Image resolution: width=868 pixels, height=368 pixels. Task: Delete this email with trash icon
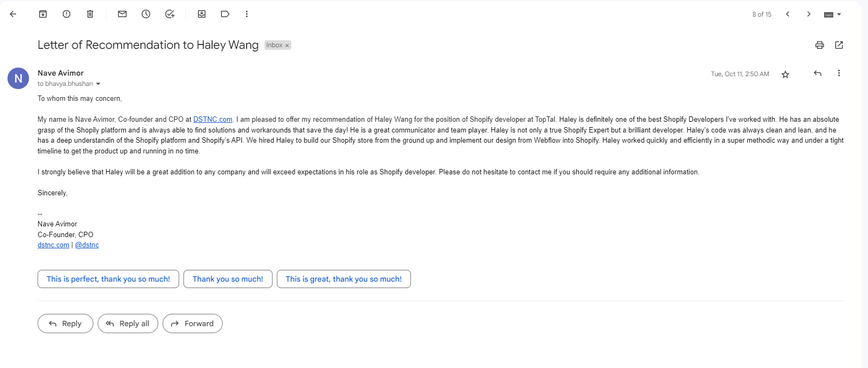[90, 14]
